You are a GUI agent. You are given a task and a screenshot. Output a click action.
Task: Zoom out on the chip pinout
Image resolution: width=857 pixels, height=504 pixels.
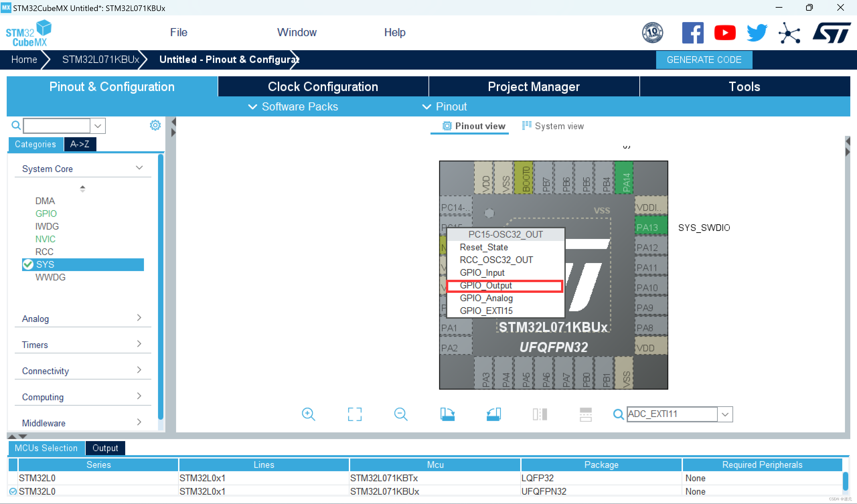click(401, 414)
